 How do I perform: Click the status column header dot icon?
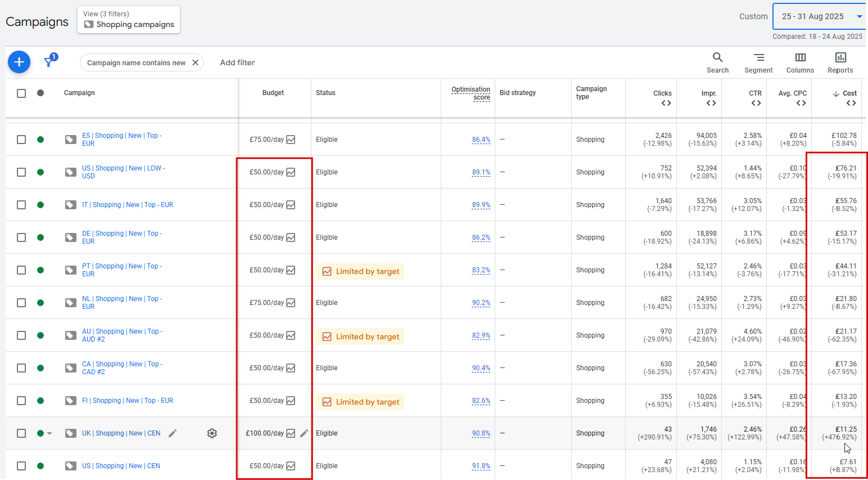pyautogui.click(x=40, y=93)
